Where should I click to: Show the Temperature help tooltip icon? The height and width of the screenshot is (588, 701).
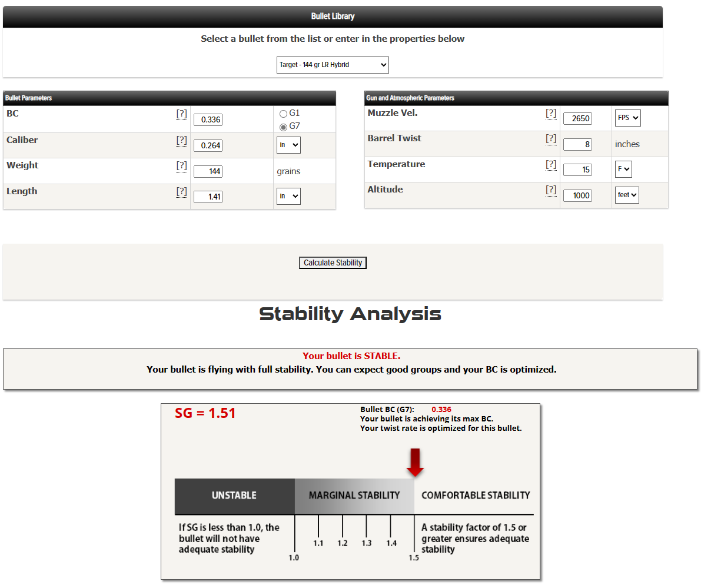551,164
